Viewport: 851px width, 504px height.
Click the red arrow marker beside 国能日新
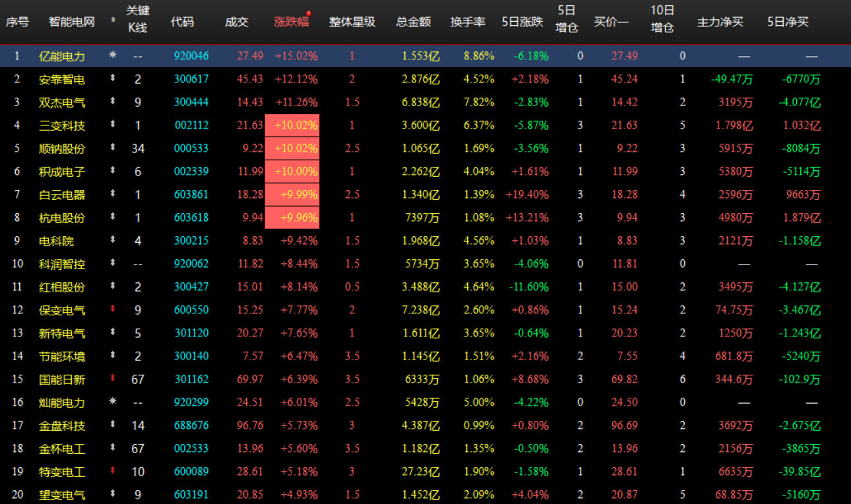pyautogui.click(x=112, y=379)
